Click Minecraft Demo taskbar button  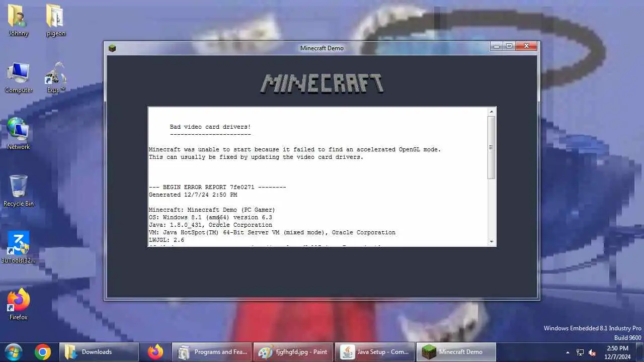[x=456, y=352]
